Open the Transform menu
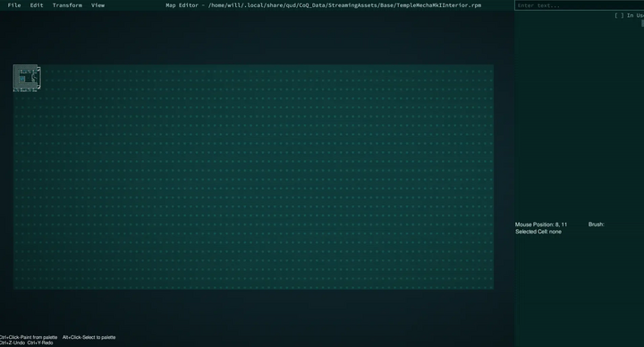This screenshot has width=644, height=347. point(67,5)
